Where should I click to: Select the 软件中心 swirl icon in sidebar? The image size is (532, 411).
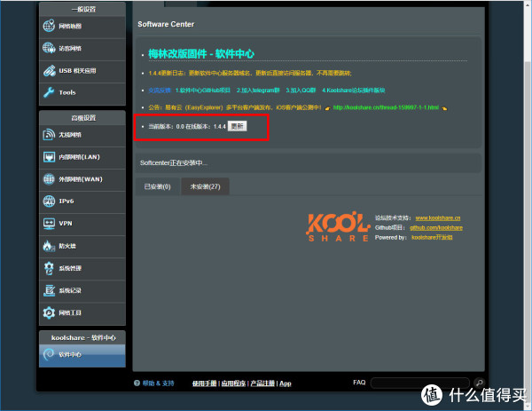(x=49, y=354)
